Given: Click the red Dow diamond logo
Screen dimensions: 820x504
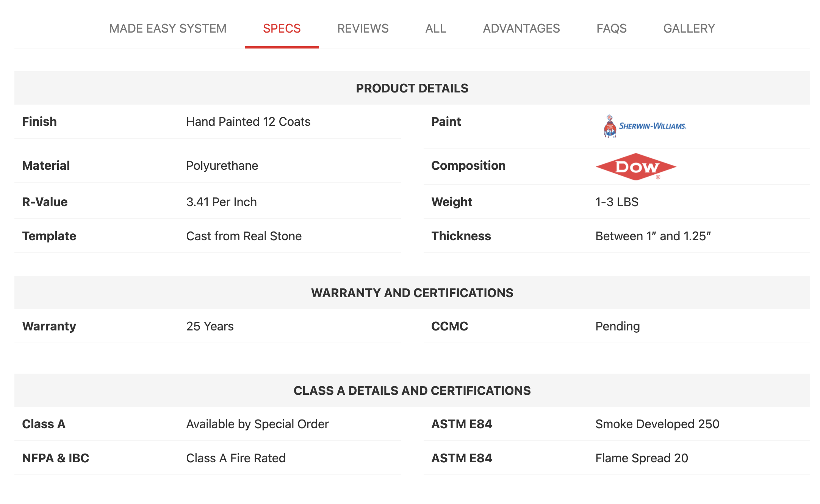Looking at the screenshot, I should 636,167.
